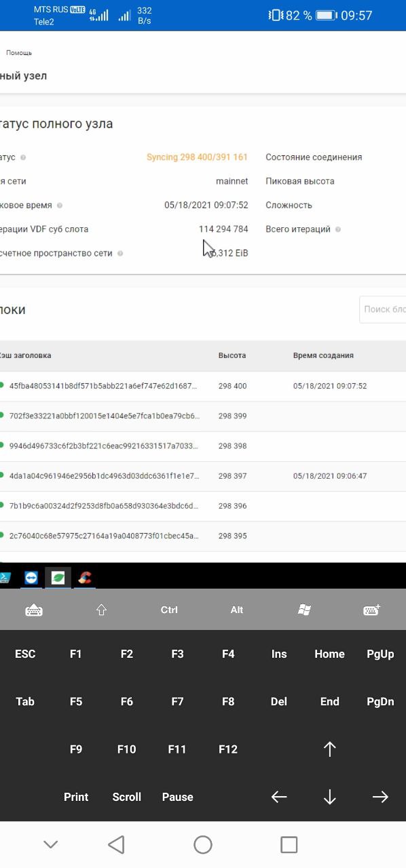Tap the F7 key

[x=177, y=701]
